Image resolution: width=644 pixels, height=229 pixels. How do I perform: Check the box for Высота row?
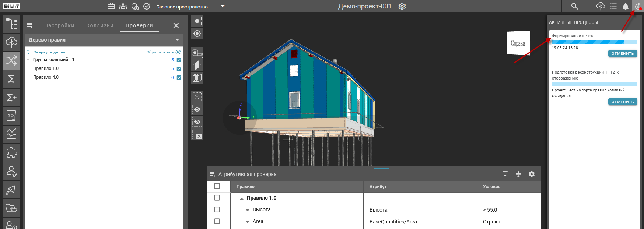pyautogui.click(x=217, y=209)
